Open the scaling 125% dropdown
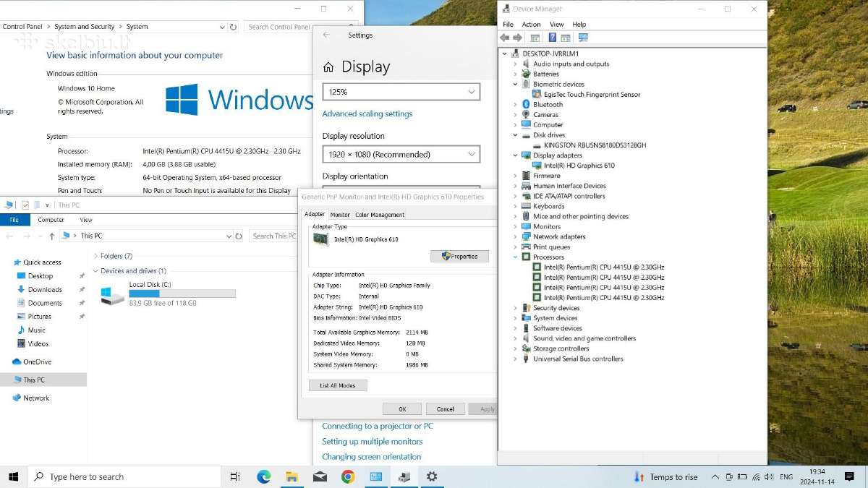The image size is (868, 488). coord(401,92)
